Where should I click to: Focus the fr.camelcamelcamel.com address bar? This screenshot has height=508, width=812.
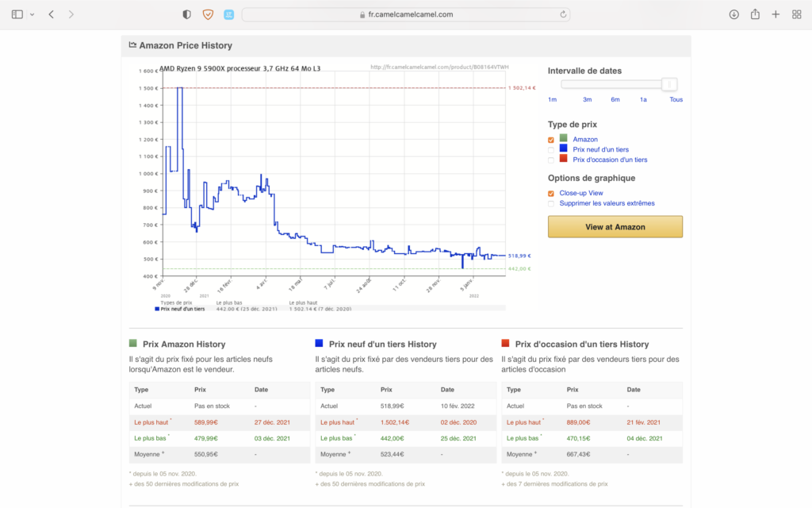pos(406,14)
